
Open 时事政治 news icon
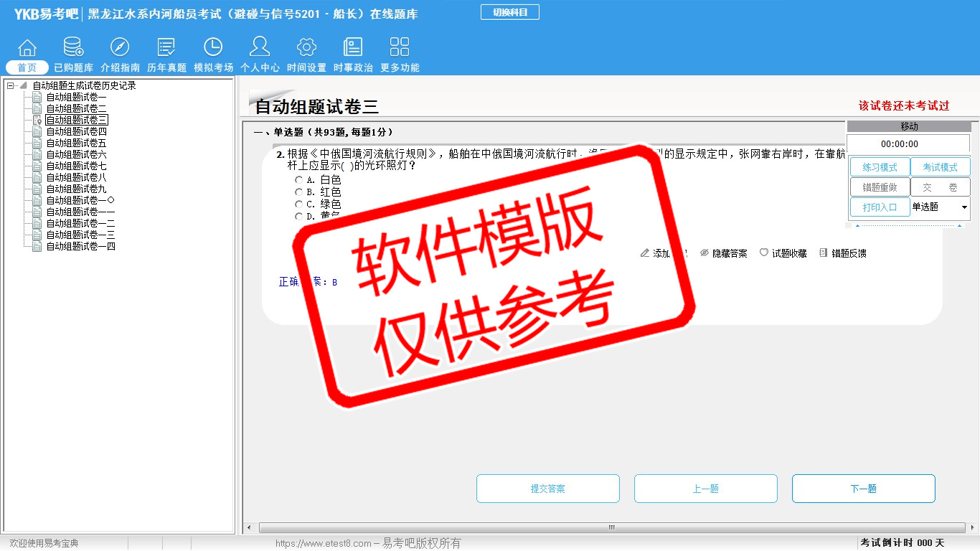click(353, 48)
